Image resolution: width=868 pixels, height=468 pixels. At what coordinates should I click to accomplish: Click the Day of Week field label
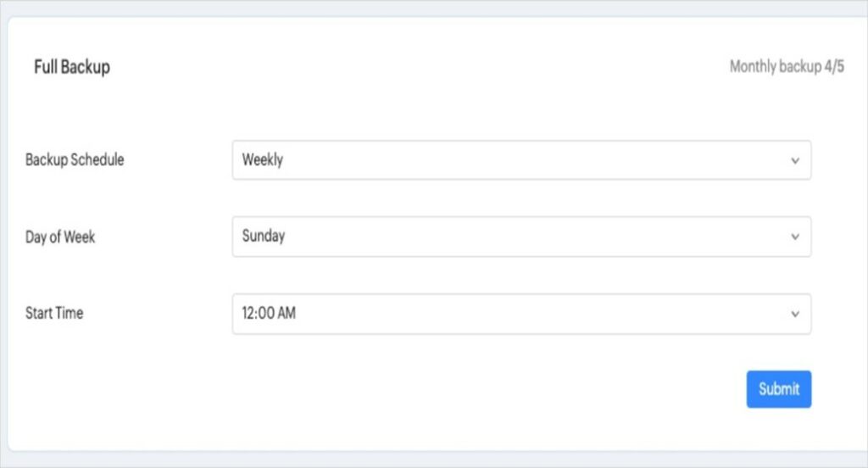[60, 237]
